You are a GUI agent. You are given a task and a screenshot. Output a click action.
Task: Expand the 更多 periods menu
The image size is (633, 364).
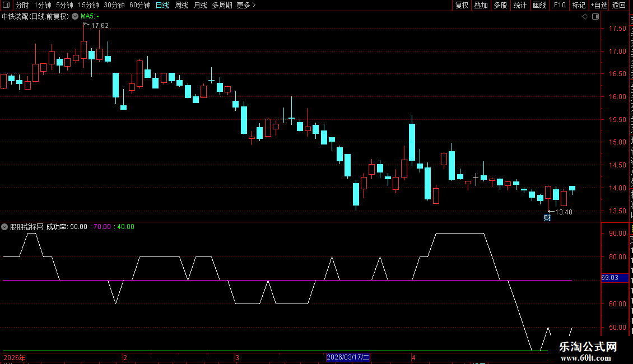pos(246,5)
